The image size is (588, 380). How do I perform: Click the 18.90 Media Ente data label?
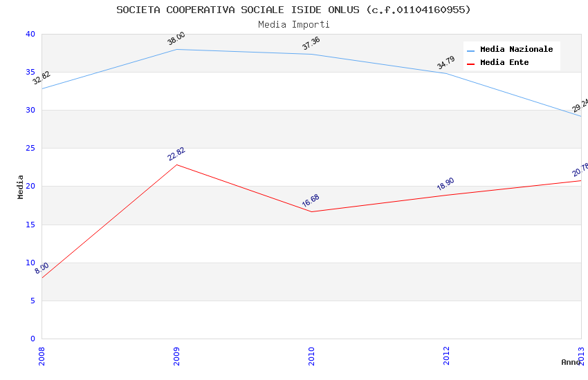(445, 184)
